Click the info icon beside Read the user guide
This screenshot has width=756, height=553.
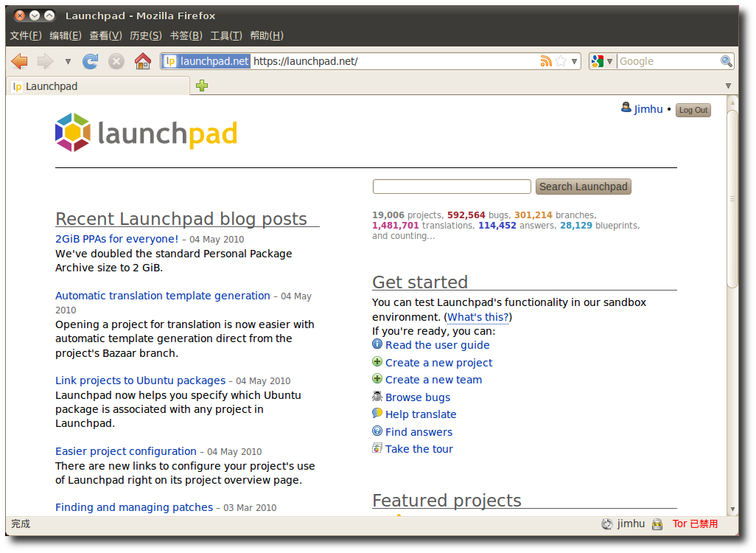[377, 344]
